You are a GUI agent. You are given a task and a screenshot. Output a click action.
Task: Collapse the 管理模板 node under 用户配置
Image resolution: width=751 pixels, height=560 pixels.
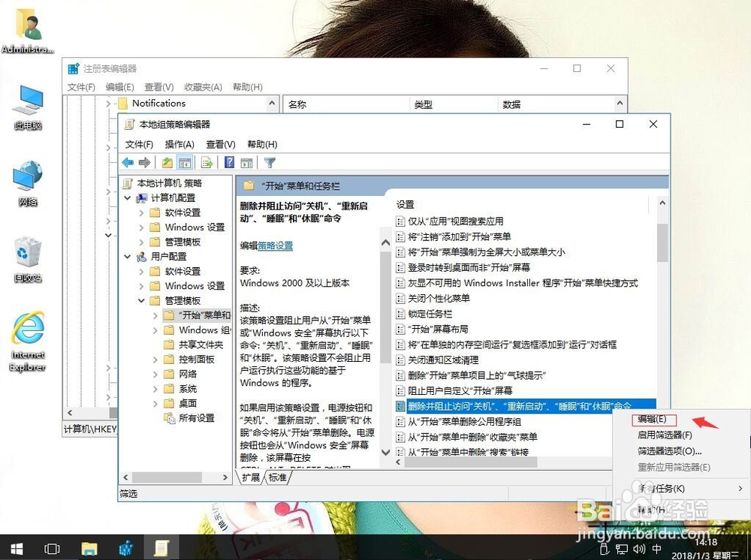coord(141,300)
